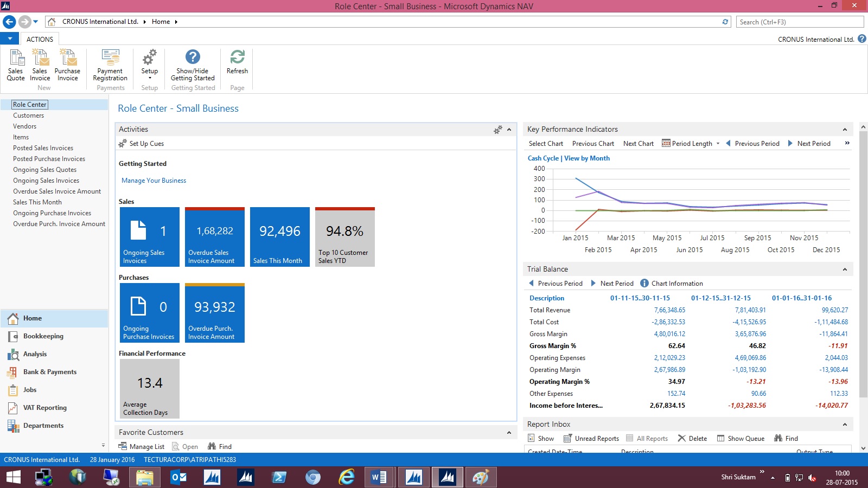Open the Overdue Sales Invoice Amount tile

tap(214, 237)
